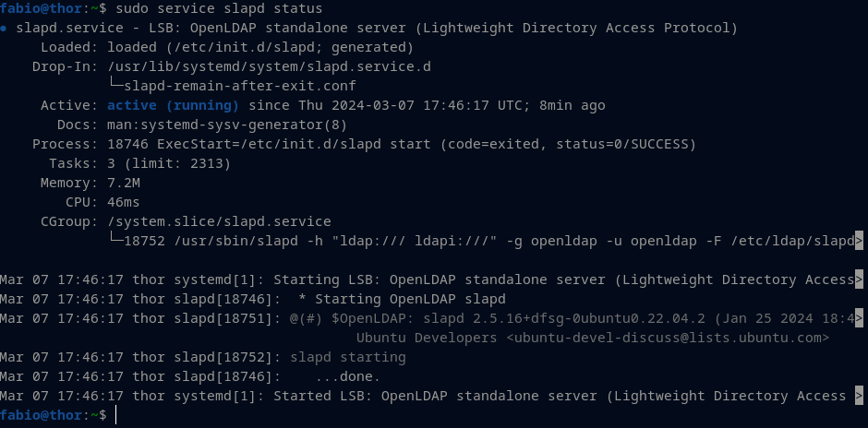This screenshot has height=428, width=868.
Task: Click the /system.slice/slapd.service CGroup path
Action: pyautogui.click(x=219, y=221)
